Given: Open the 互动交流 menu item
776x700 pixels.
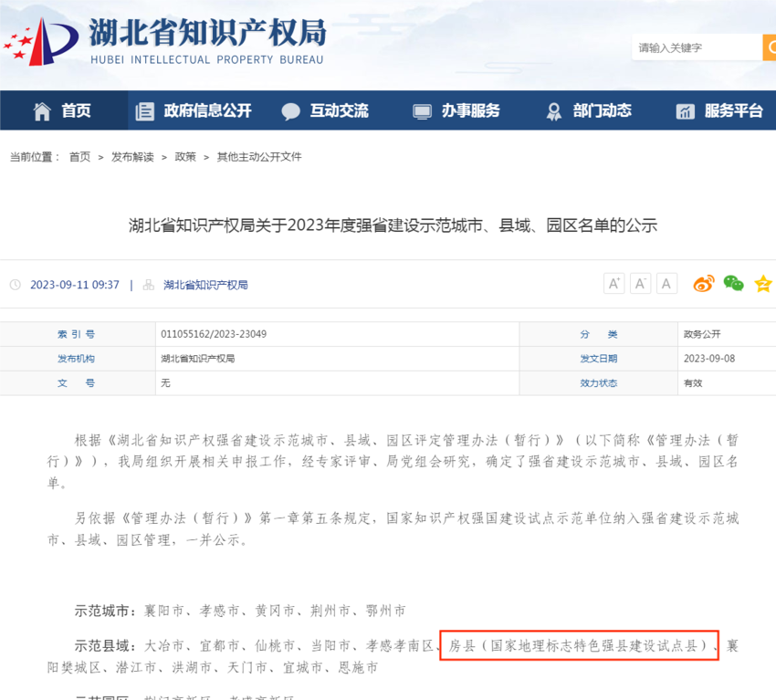Looking at the screenshot, I should 340,110.
